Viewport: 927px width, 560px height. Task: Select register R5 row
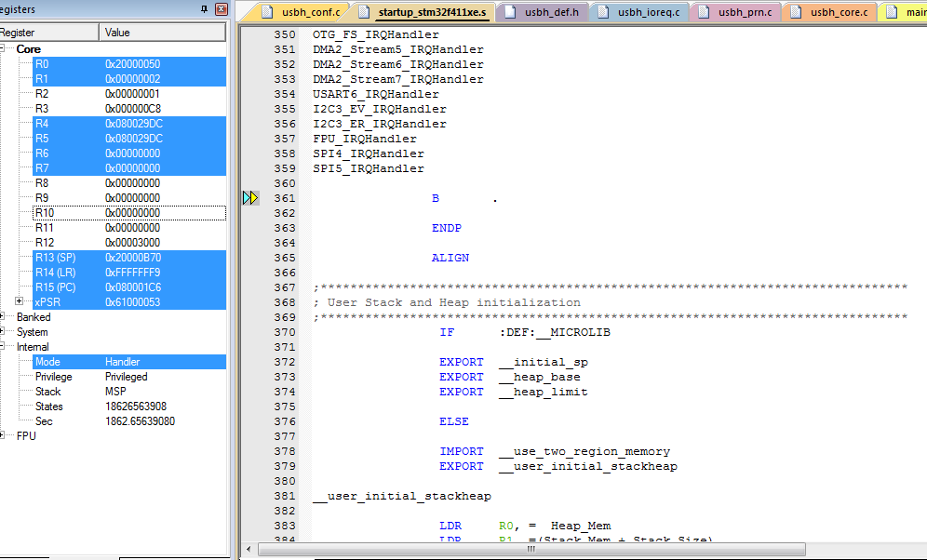128,139
